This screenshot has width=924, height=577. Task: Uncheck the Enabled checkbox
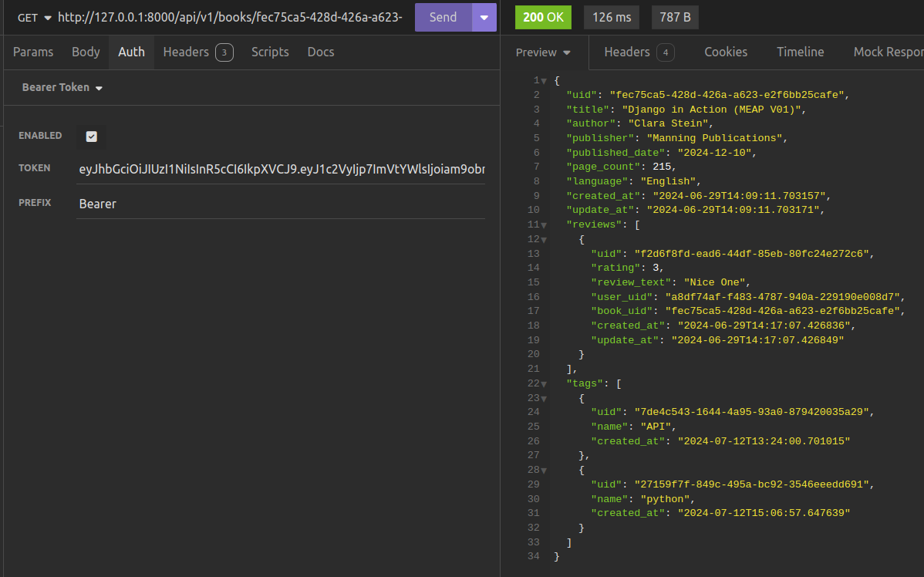click(x=92, y=137)
